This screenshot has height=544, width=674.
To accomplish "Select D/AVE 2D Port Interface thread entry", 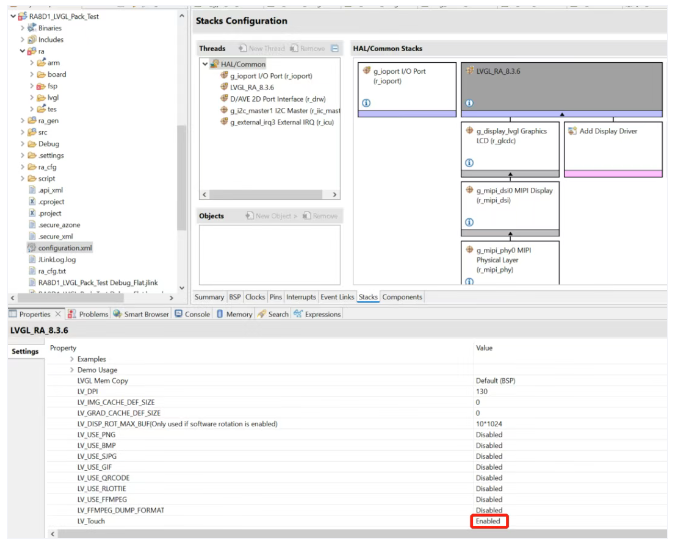I will pyautogui.click(x=278, y=99).
